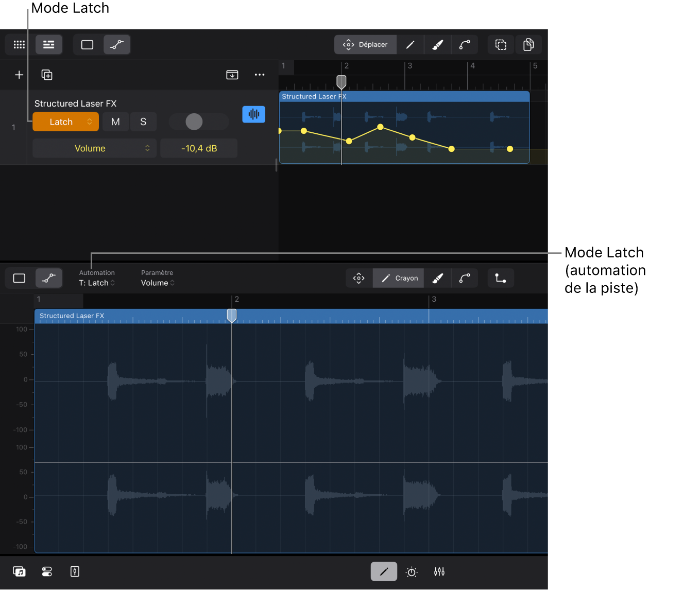Click the Structured Laser FX editor region header
The image size is (700, 590).
(291, 316)
